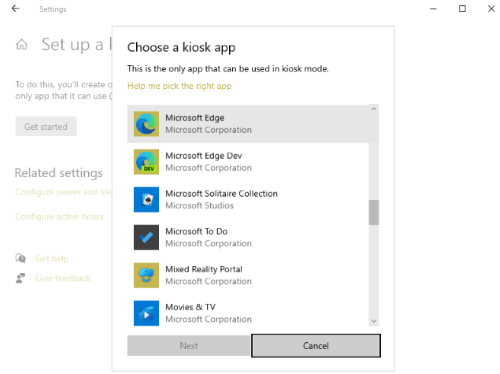Choose the Microsoft Edge Dev icon
This screenshot has width=500, height=374.
point(146,162)
